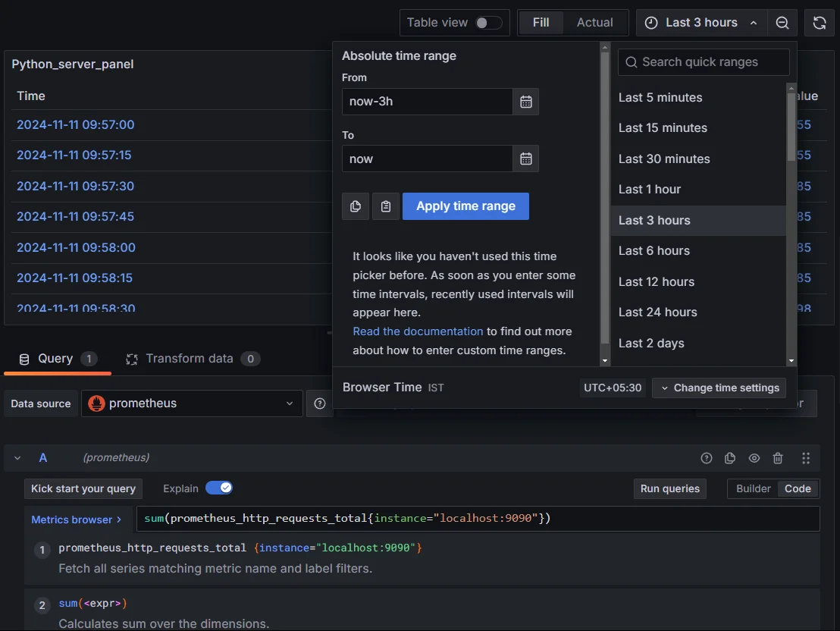840x631 pixels.
Task: Toggle visibility of query A with eye icon
Action: 754,458
